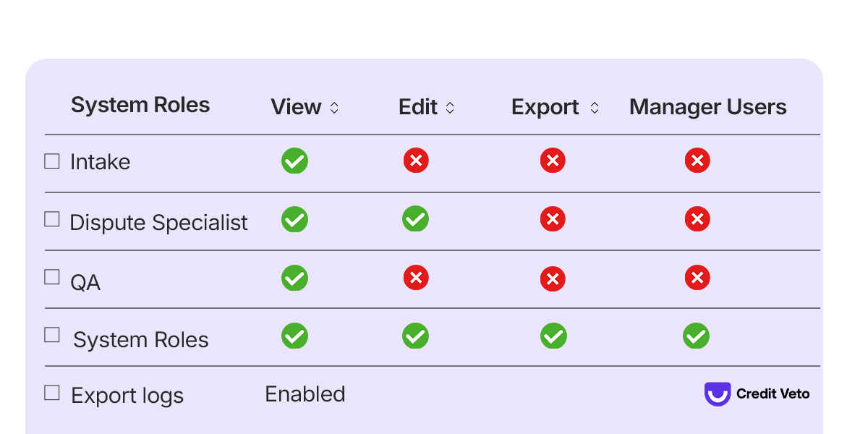Select the QA role checkbox
The height and width of the screenshot is (434, 868).
click(x=51, y=277)
